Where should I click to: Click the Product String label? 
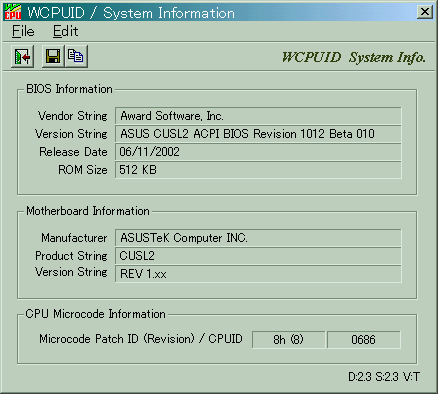coord(71,256)
